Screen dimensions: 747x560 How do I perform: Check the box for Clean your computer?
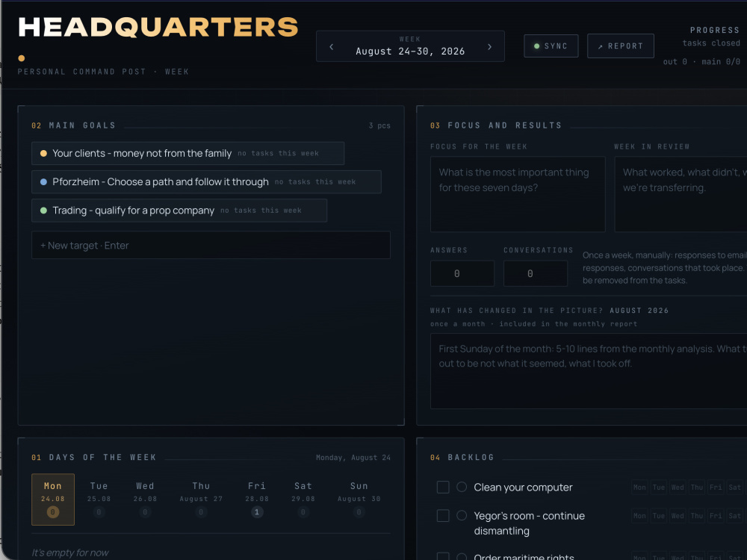point(443,487)
